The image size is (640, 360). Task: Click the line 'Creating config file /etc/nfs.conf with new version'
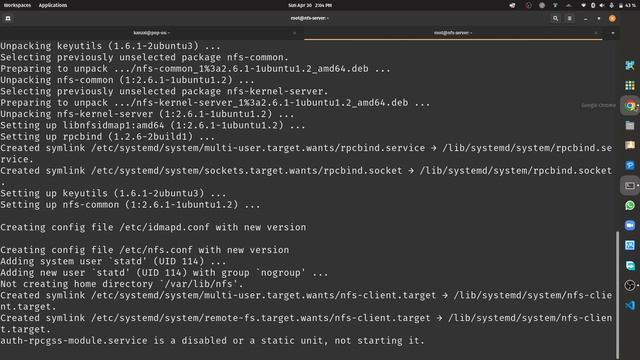click(144, 250)
